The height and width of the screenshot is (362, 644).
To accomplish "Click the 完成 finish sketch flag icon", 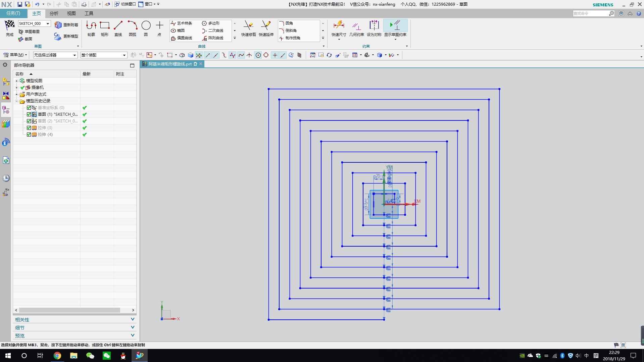I will (x=9, y=28).
